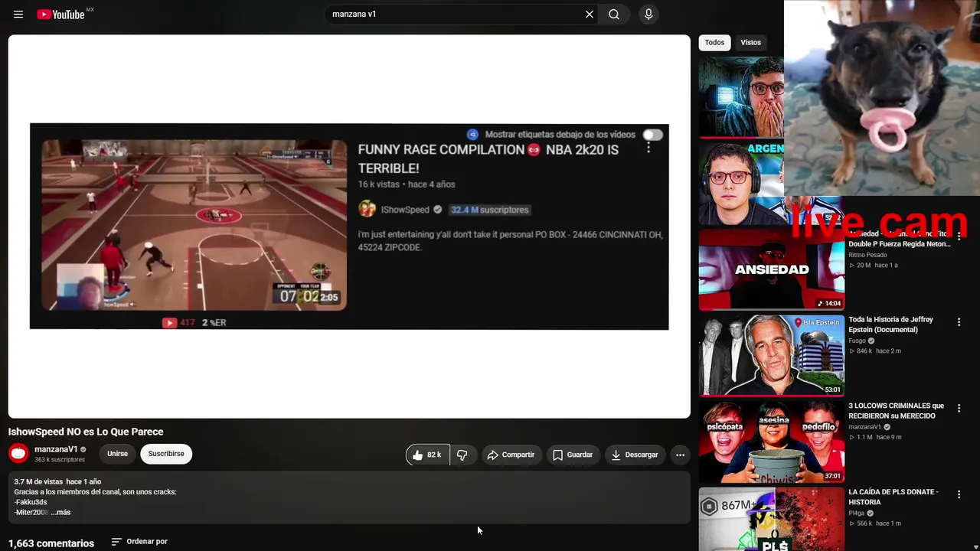The image size is (980, 551).
Task: Open the ANSIEDAD video thumbnail
Action: click(772, 269)
